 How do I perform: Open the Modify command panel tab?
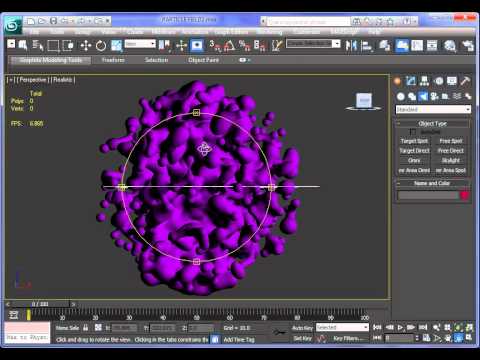[x=411, y=81]
